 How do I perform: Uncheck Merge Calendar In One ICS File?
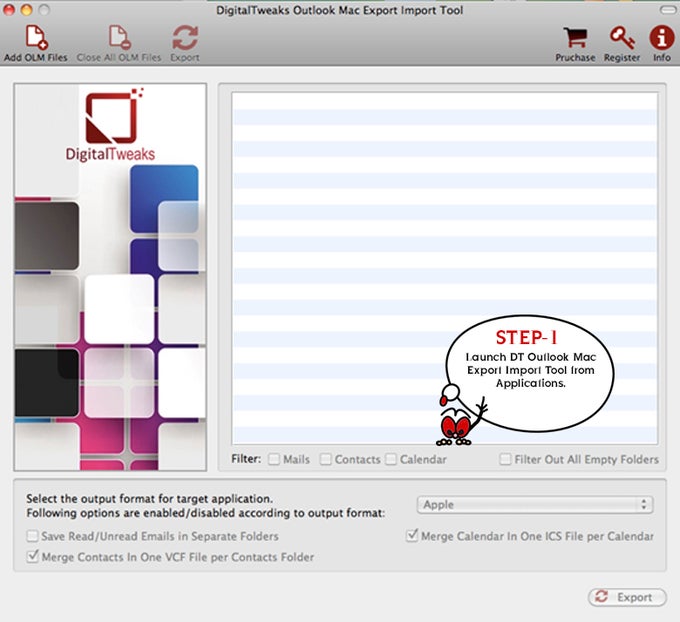pos(412,536)
